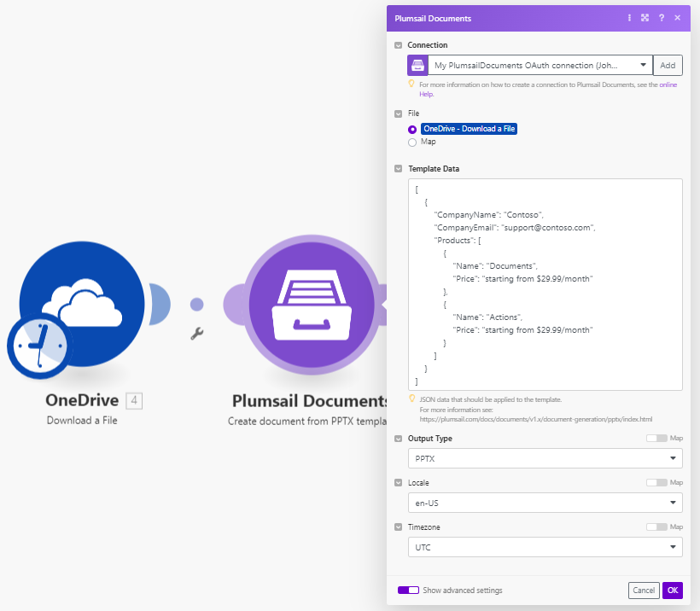The width and height of the screenshot is (700, 611).
Task: Open the clock schedule on the OneDrive module
Action: (x=40, y=346)
